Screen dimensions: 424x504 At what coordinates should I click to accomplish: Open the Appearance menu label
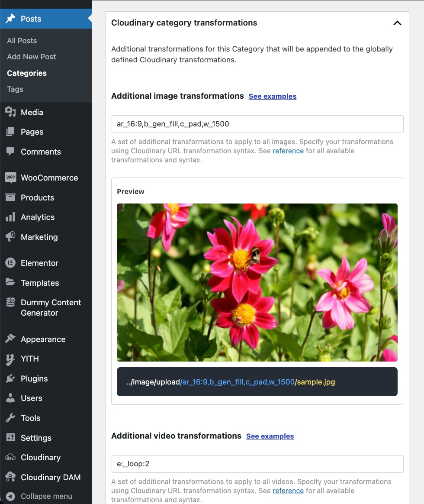click(x=43, y=339)
